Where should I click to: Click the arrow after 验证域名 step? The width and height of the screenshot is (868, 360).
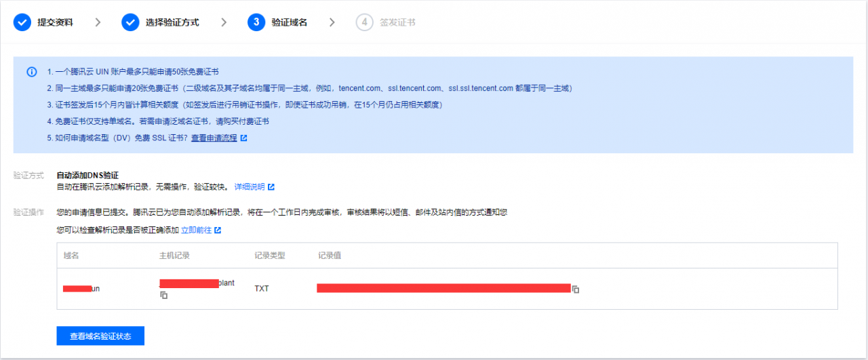(x=332, y=22)
